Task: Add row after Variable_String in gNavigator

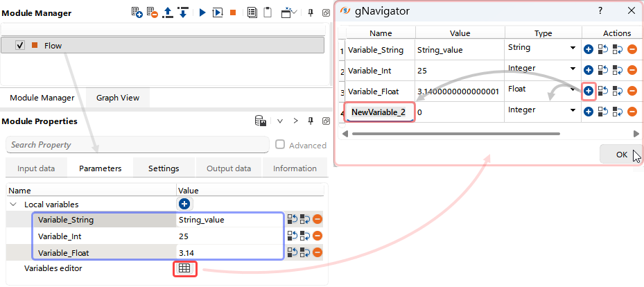Action: pyautogui.click(x=589, y=50)
